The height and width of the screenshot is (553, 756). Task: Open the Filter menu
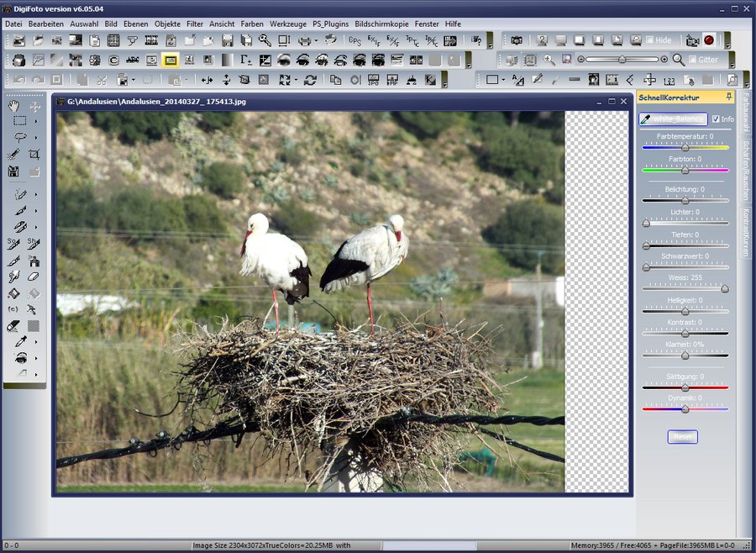(194, 24)
